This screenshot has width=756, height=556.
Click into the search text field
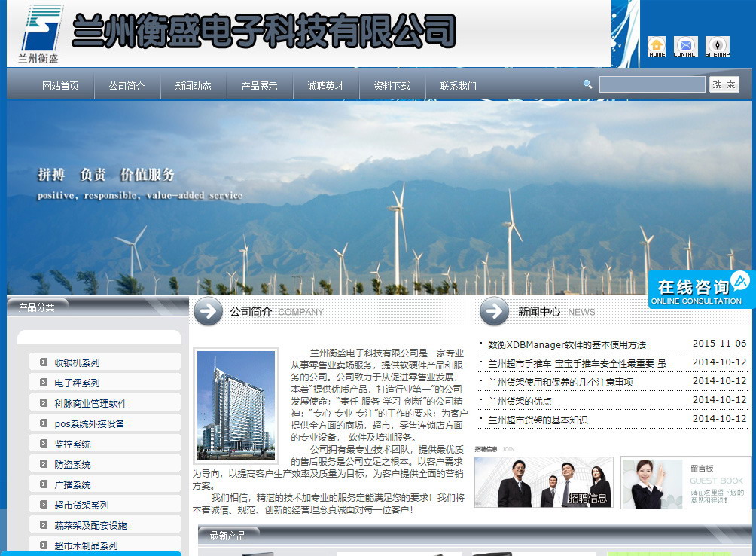651,84
